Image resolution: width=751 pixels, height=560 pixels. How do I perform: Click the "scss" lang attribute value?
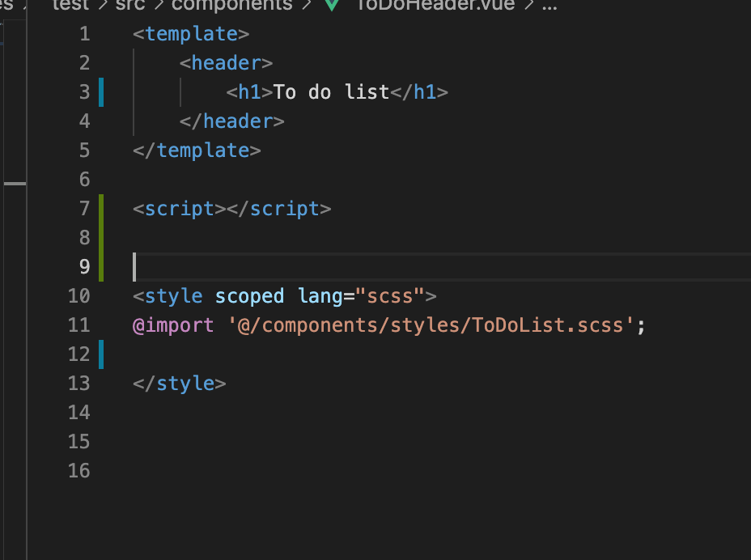click(x=390, y=296)
